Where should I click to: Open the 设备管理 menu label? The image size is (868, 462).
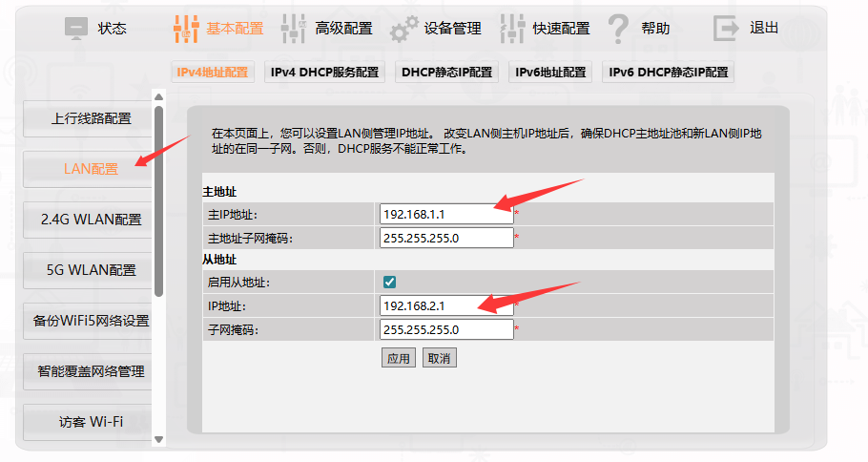453,29
